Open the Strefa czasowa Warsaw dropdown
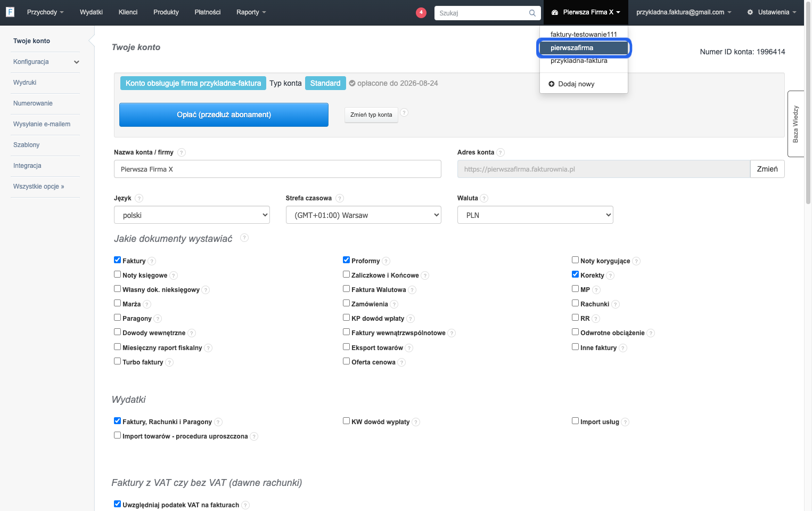Viewport: 812px width, 511px height. click(x=364, y=215)
